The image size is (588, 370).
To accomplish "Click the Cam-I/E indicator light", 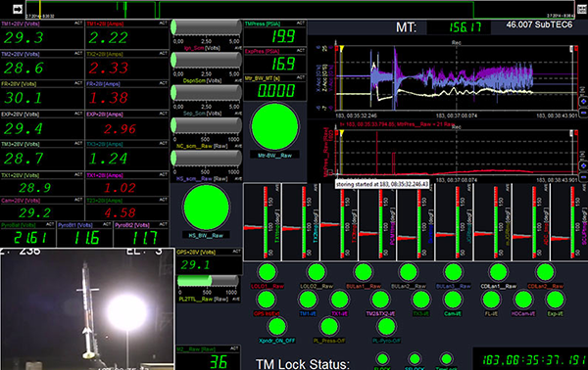I will (x=453, y=300).
